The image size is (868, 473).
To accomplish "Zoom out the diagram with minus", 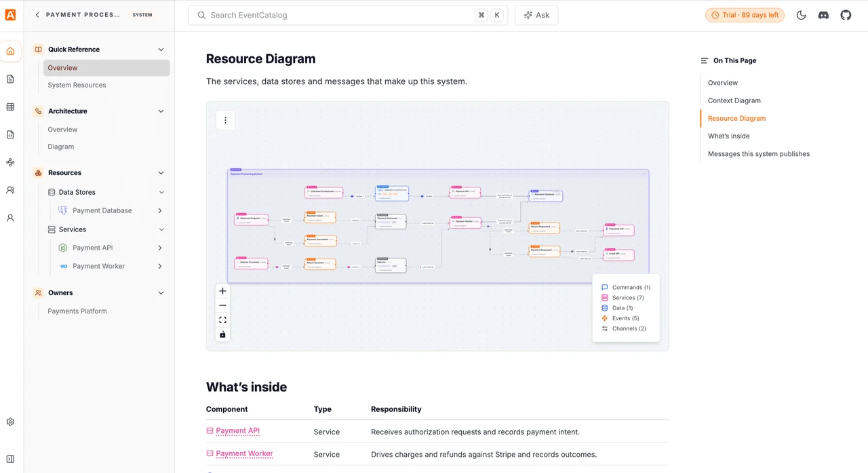I will point(222,305).
